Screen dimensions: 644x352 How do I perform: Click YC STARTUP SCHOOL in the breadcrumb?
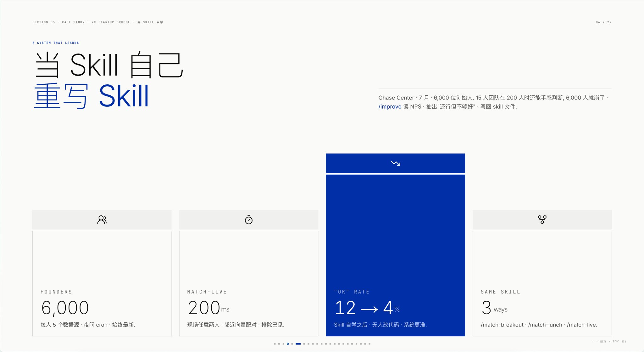coord(111,22)
